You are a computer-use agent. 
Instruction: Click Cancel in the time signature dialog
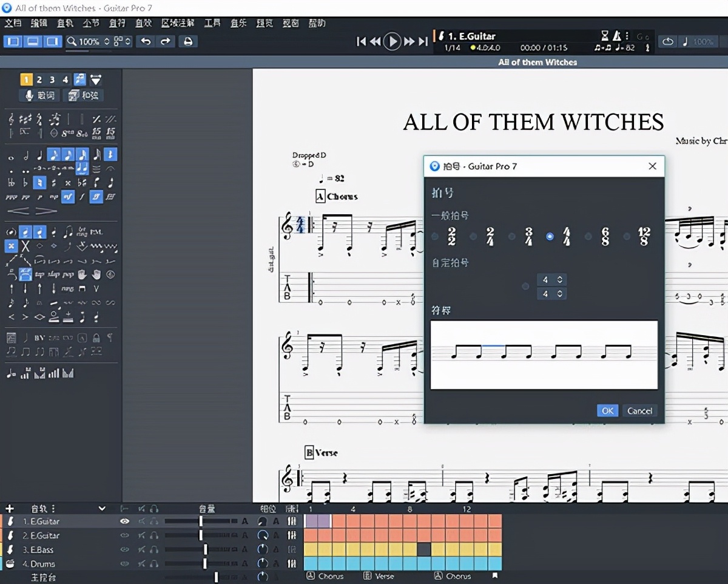click(639, 411)
